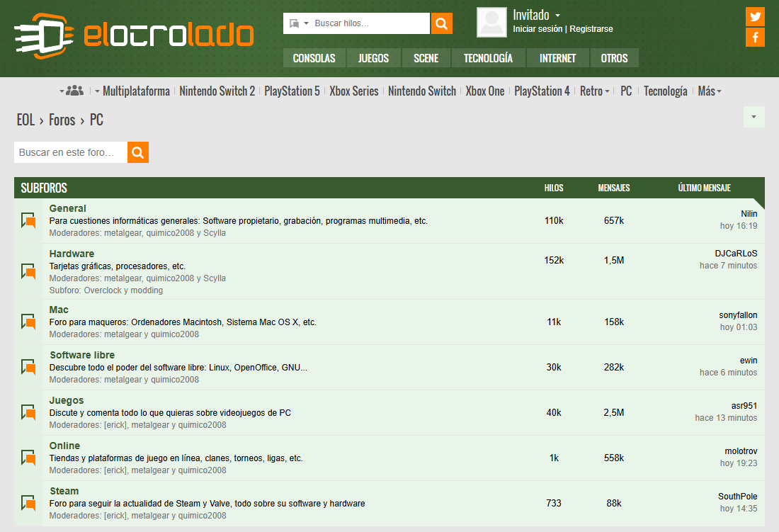Click the header thread search magnifier button
This screenshot has height=532, width=779.
(441, 23)
